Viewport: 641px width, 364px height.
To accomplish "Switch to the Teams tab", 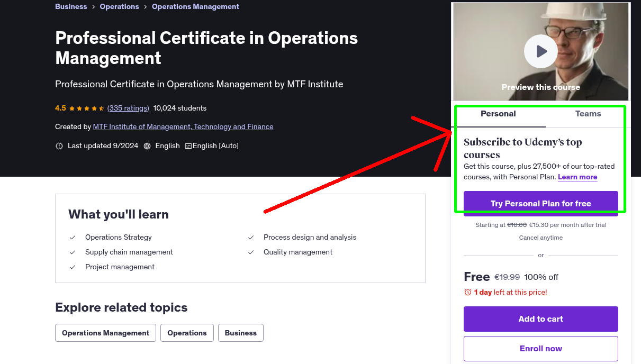I will [x=588, y=114].
